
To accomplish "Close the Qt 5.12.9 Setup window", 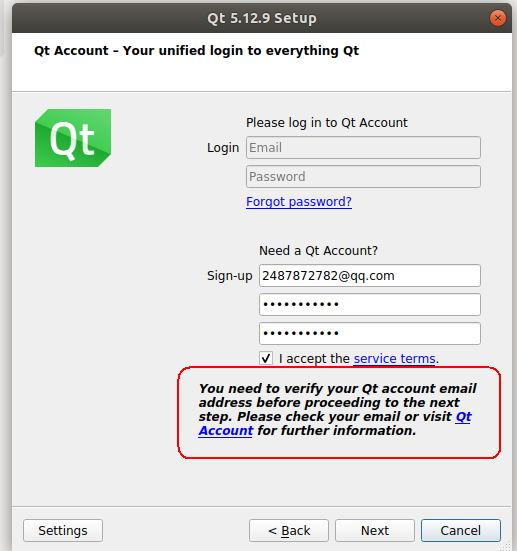I will 498,18.
